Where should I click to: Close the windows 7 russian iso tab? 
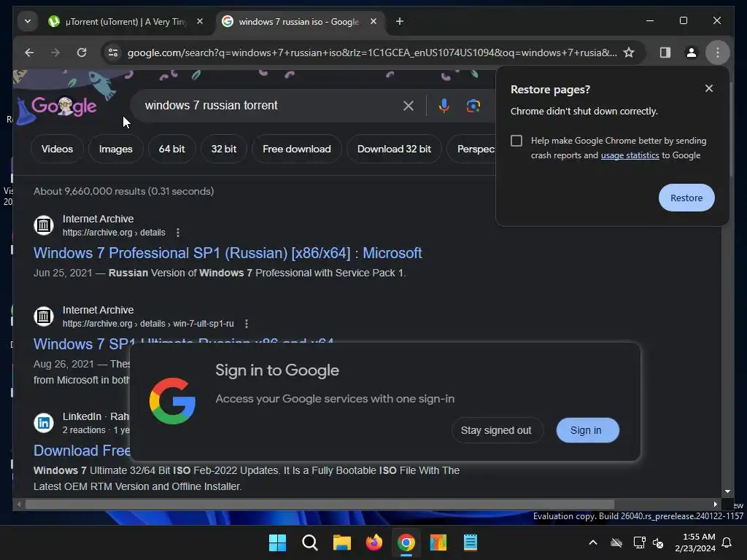[x=373, y=21]
